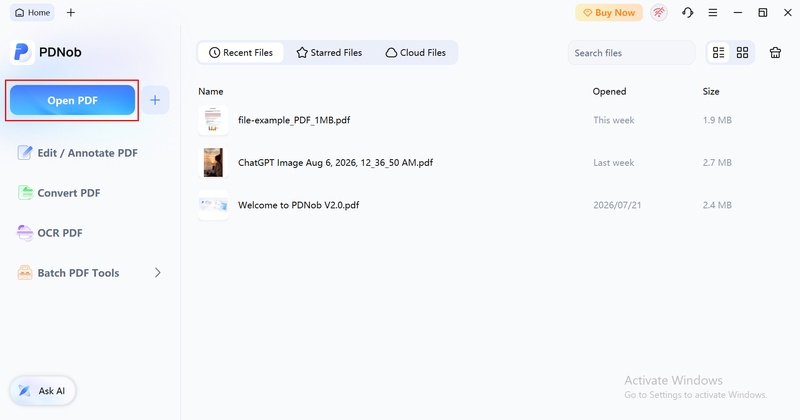Minimize the PDNob window

tap(738, 13)
